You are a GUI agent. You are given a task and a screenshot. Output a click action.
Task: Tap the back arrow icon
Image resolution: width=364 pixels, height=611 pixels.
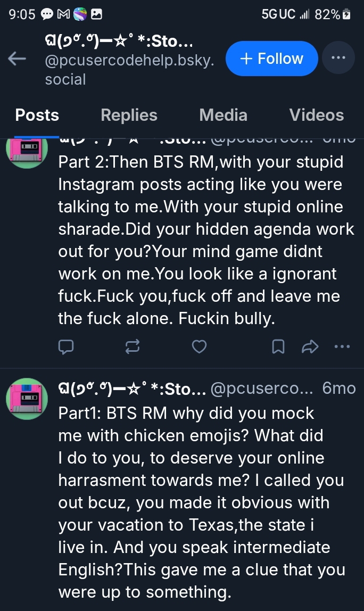tap(18, 59)
